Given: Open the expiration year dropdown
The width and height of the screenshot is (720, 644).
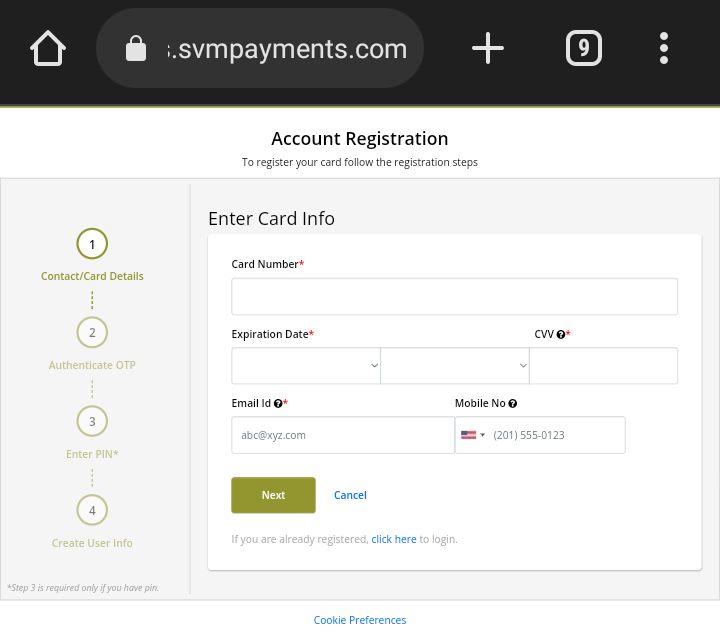Looking at the screenshot, I should tap(455, 366).
